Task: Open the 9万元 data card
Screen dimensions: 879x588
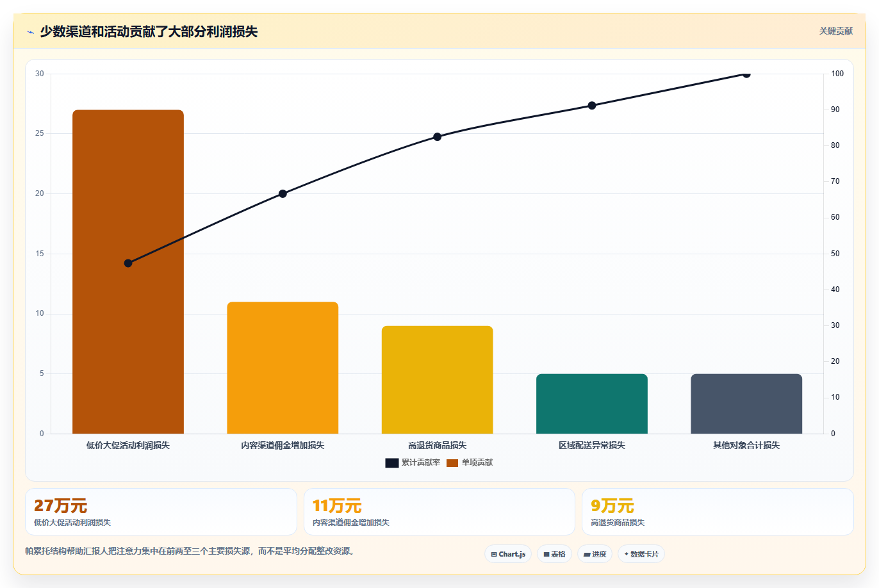Action: [x=718, y=512]
